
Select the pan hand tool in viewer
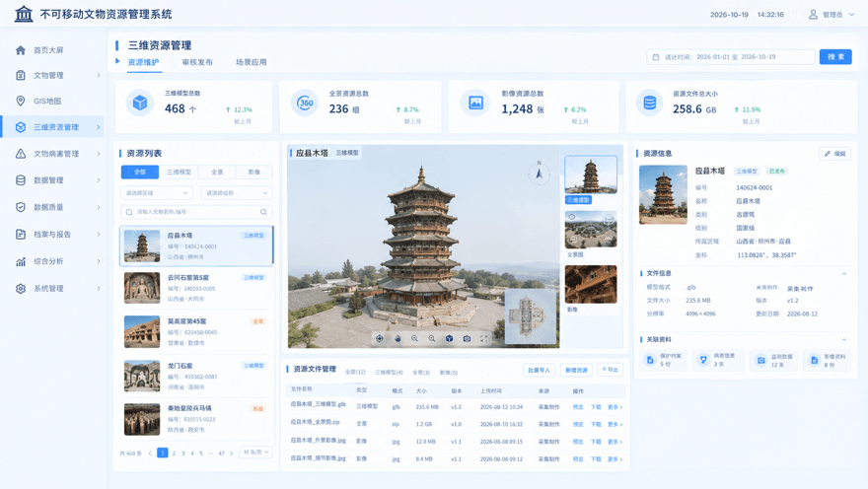click(x=397, y=338)
